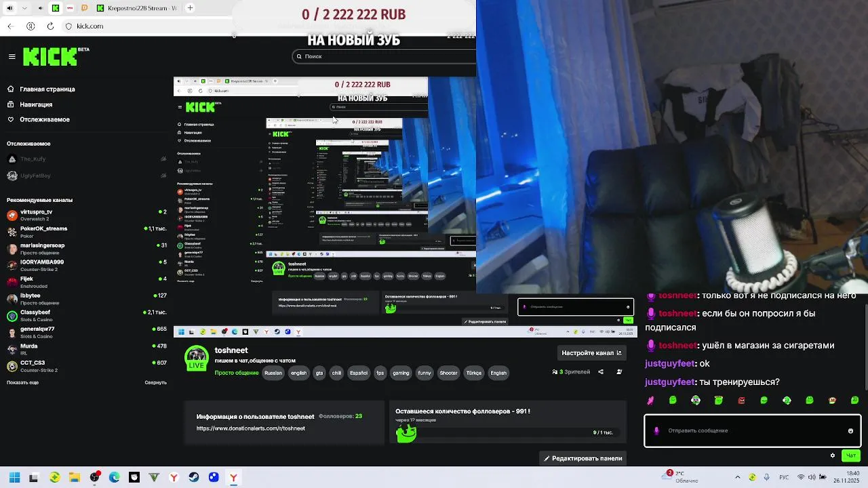Image resolution: width=868 pixels, height=488 pixels.
Task: Open Microsoft Edge from taskbar
Action: (114, 478)
